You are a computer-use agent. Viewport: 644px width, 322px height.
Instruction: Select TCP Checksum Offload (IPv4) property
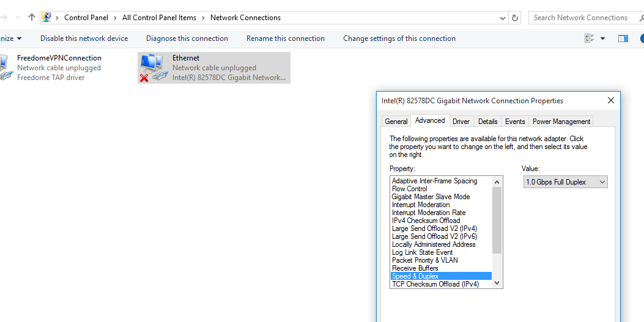441,284
